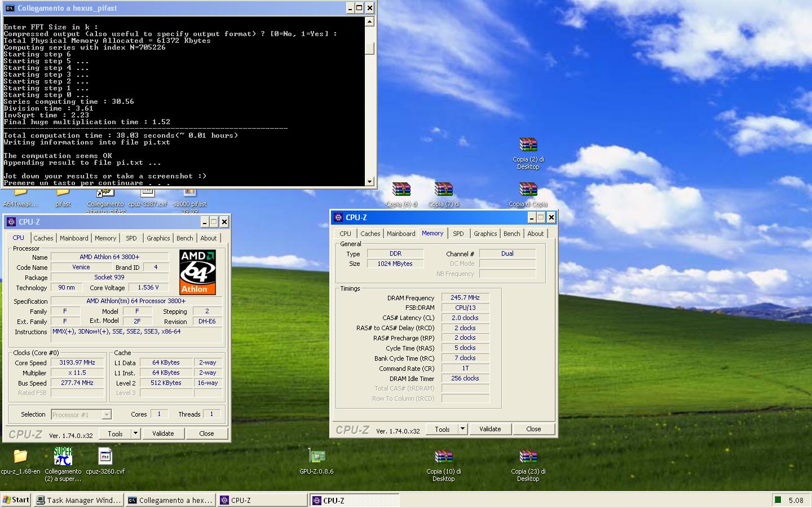Viewport: 812px width, 508px height.
Task: Click title icon of CPU-Z processor window
Action: point(11,222)
